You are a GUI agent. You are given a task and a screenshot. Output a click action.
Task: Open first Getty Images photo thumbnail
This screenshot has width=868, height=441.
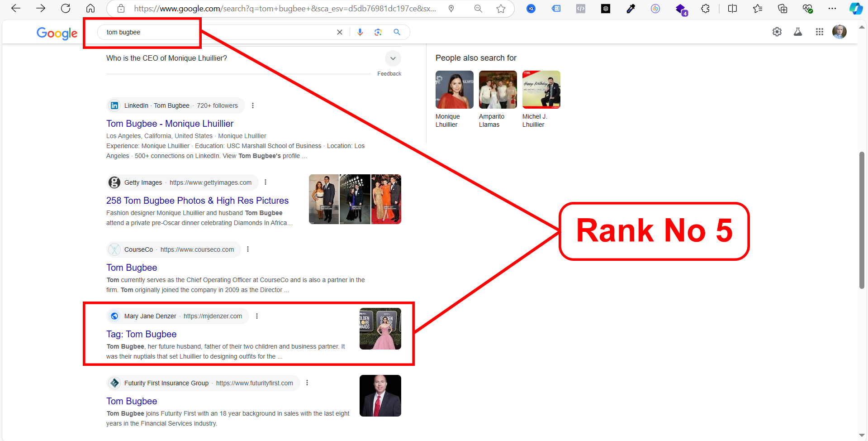tap(324, 199)
